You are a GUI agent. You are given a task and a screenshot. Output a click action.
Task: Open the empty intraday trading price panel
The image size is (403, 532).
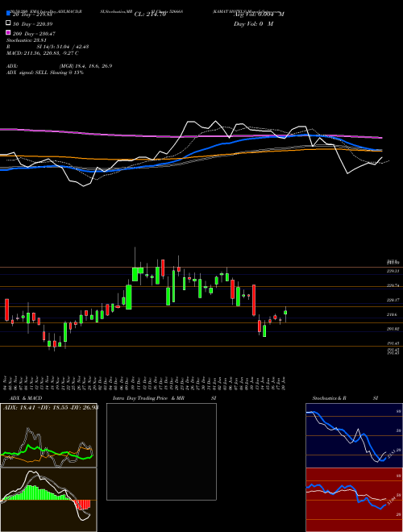pos(161,451)
